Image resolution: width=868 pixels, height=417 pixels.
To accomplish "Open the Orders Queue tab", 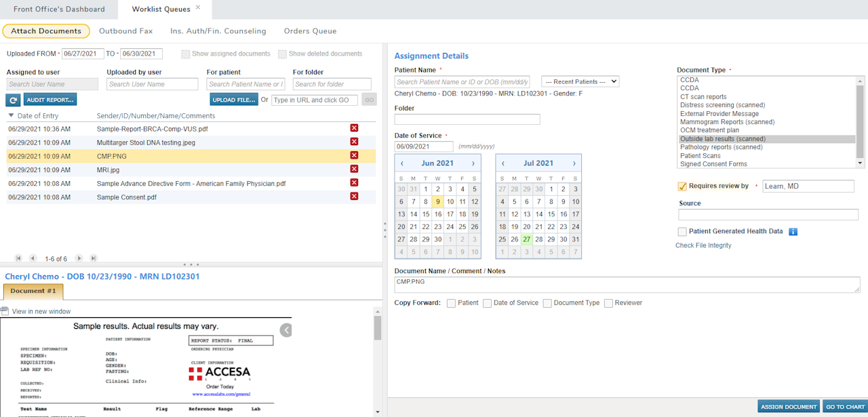I will click(310, 31).
